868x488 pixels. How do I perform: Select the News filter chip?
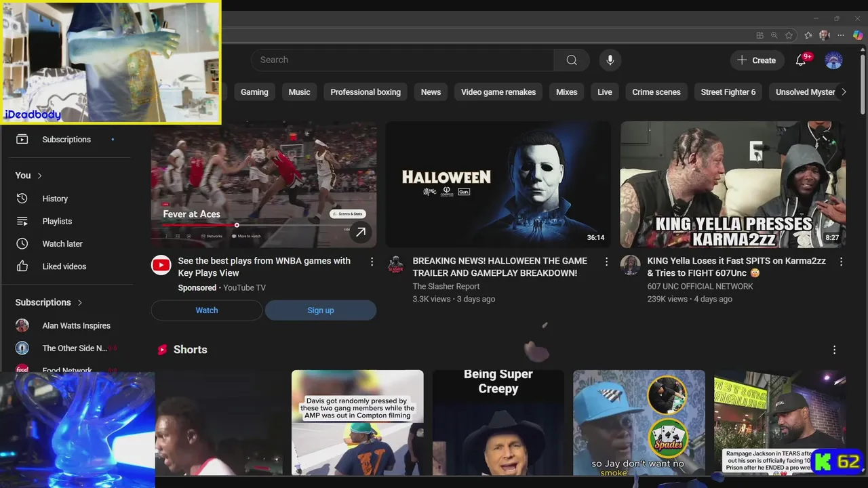(x=431, y=92)
